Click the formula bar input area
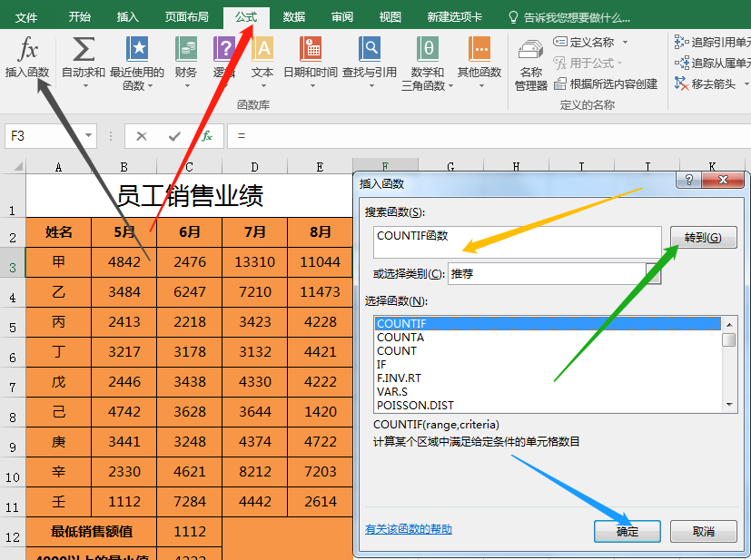The image size is (751, 560). (x=489, y=136)
